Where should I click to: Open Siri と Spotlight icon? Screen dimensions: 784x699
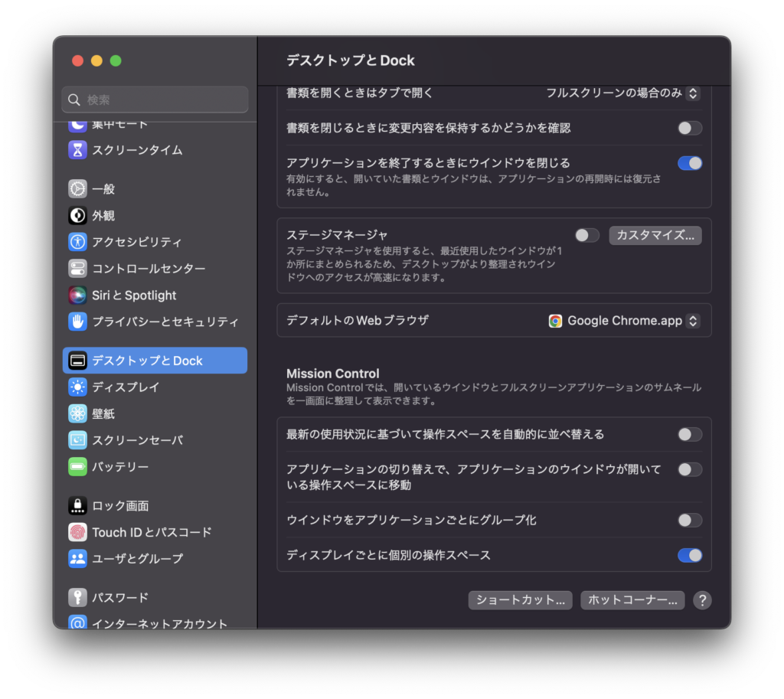click(77, 295)
